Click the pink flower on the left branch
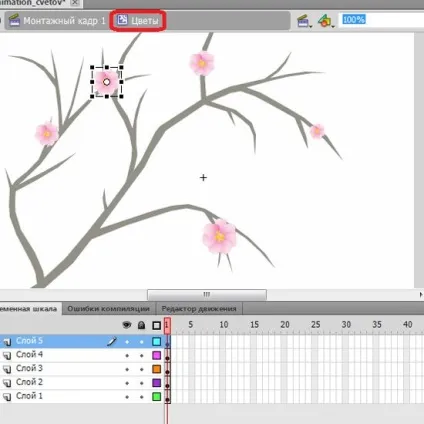The image size is (424, 424). point(47,134)
